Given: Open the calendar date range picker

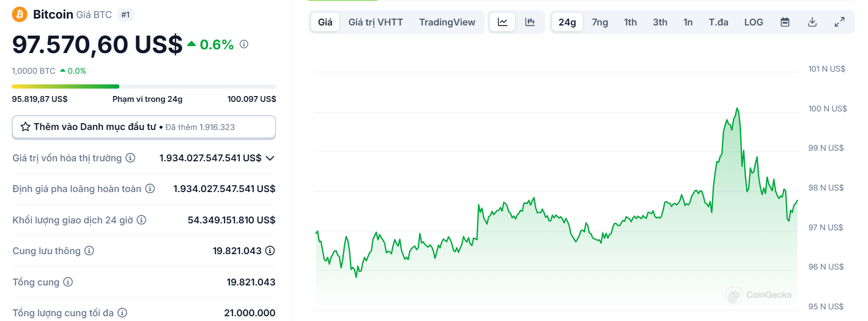Looking at the screenshot, I should click(x=785, y=22).
